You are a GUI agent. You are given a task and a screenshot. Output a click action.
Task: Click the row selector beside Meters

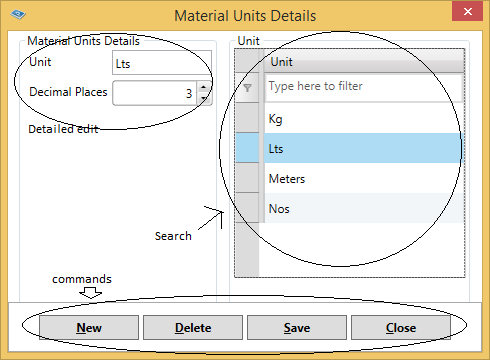point(247,178)
